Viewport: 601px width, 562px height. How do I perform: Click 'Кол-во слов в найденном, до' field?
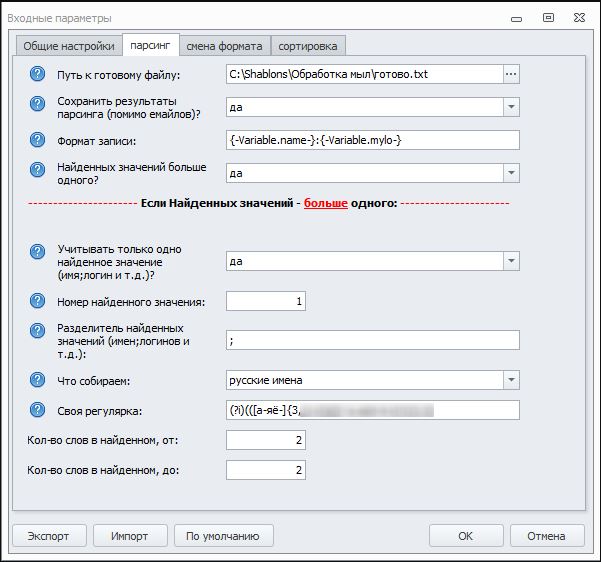point(266,470)
